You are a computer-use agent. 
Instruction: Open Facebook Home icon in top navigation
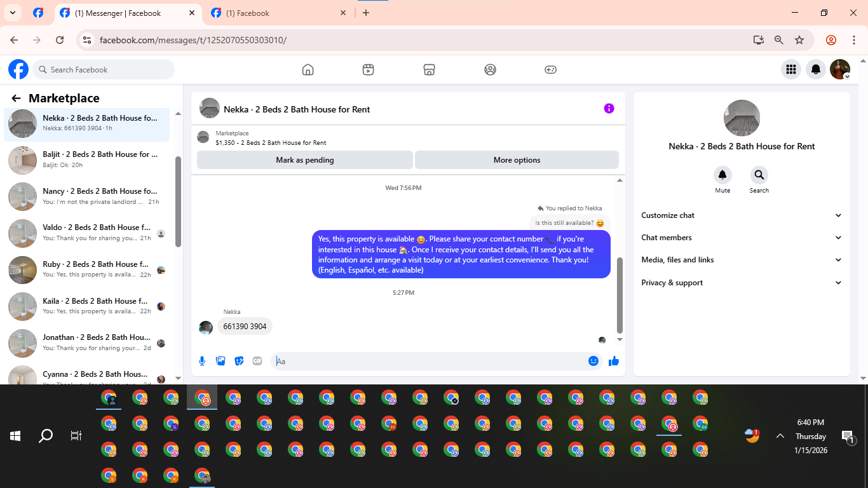pyautogui.click(x=308, y=70)
